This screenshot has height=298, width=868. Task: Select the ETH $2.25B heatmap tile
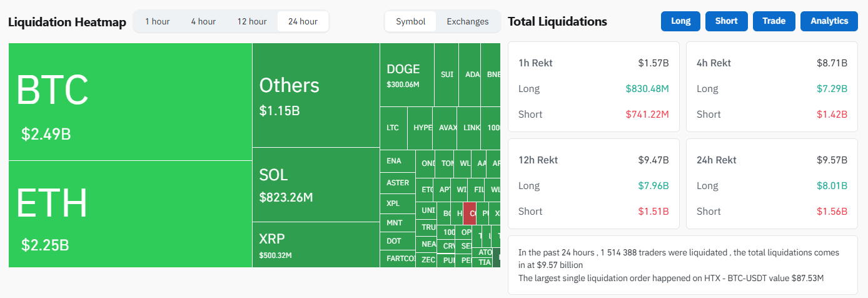click(x=130, y=213)
